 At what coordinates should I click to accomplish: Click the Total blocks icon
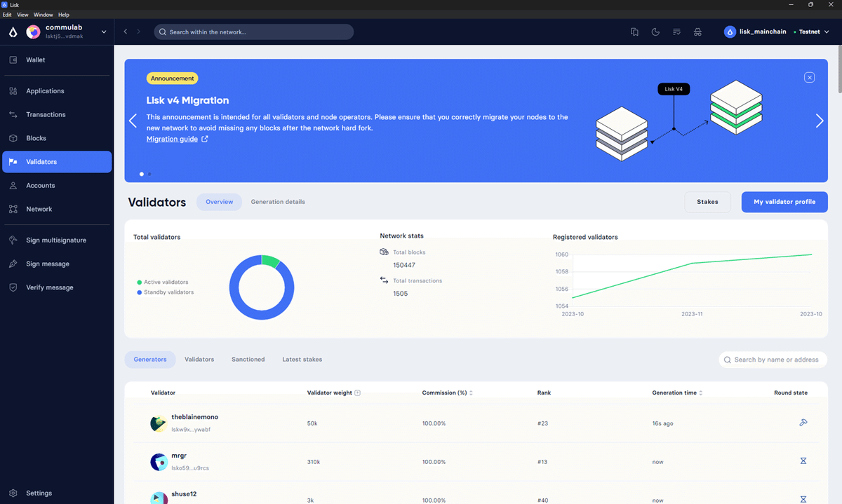point(384,252)
